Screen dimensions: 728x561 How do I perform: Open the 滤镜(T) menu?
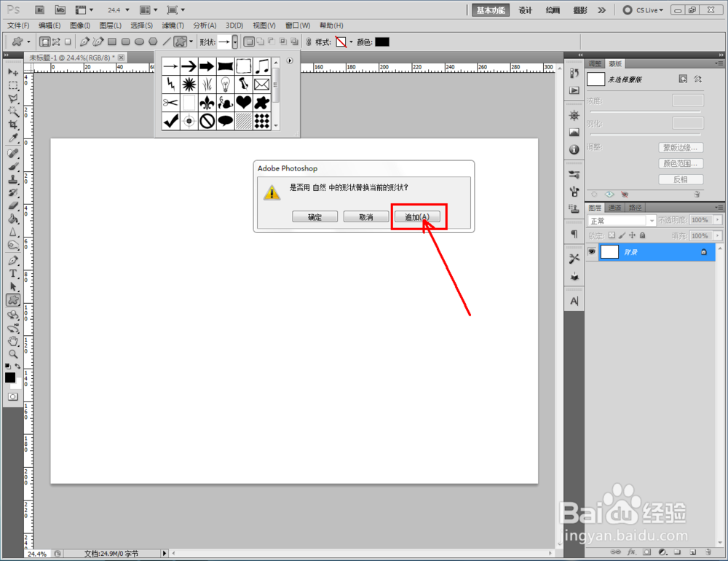coord(173,25)
